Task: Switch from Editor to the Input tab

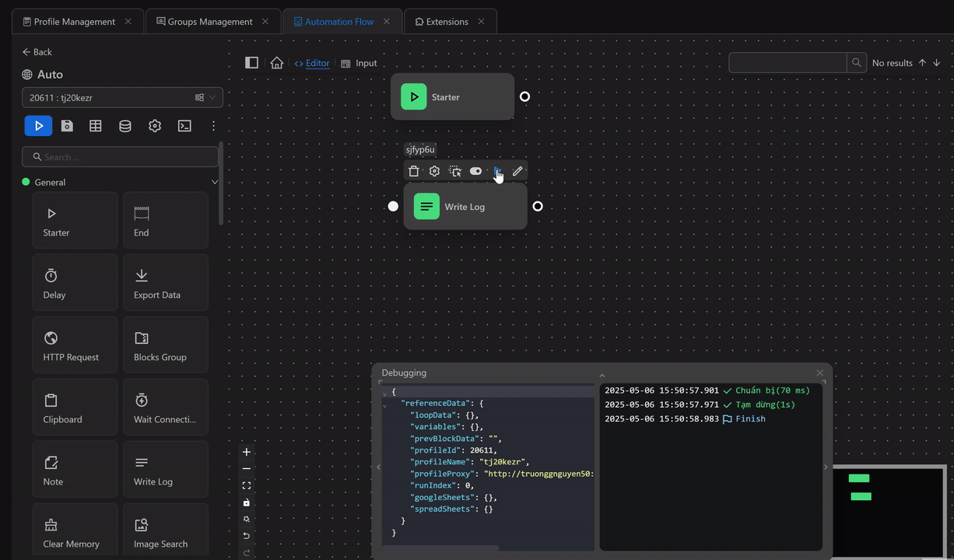Action: [365, 63]
